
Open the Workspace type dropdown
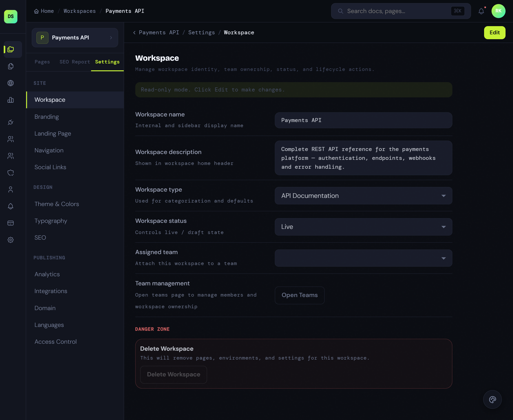pos(363,196)
